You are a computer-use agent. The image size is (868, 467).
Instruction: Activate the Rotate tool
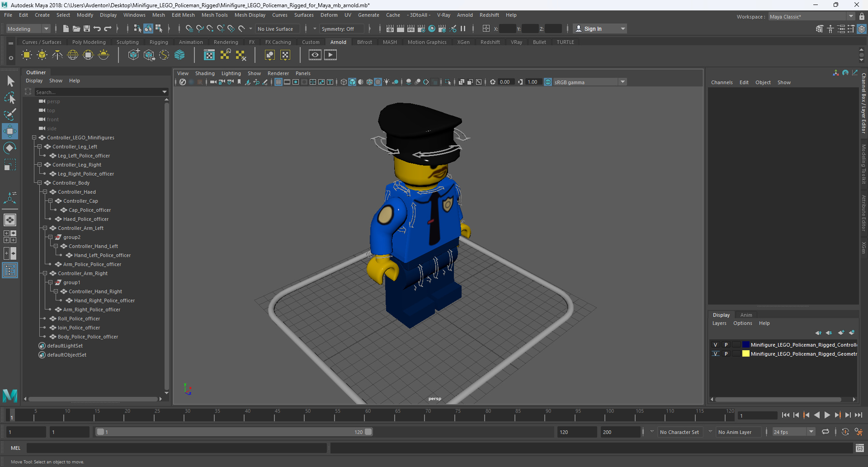coord(10,148)
